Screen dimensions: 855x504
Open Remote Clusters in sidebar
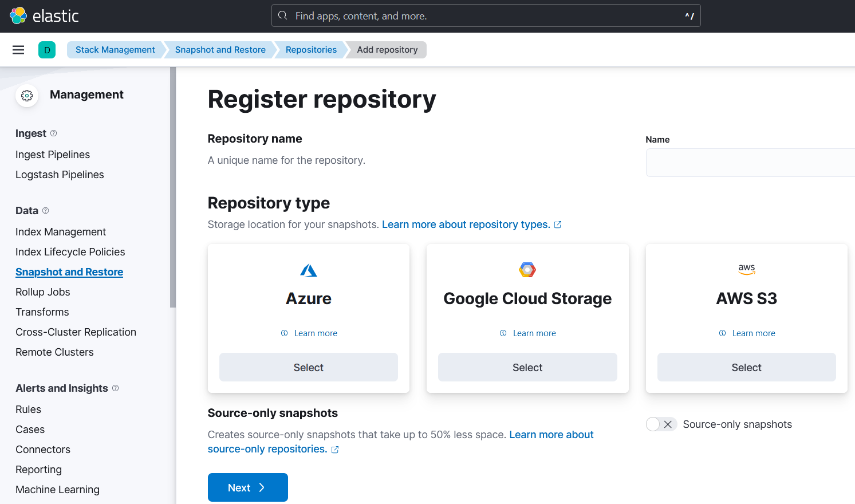click(x=54, y=352)
